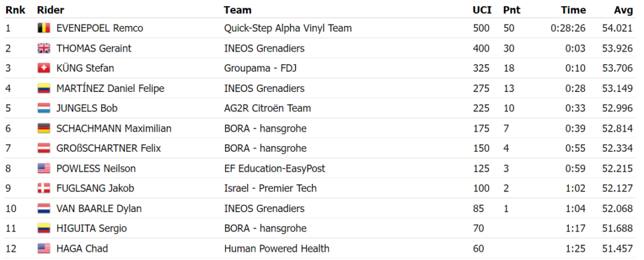Open EF Education-EasyPost team page
Image resolution: width=644 pixels, height=260 pixels.
274,169
